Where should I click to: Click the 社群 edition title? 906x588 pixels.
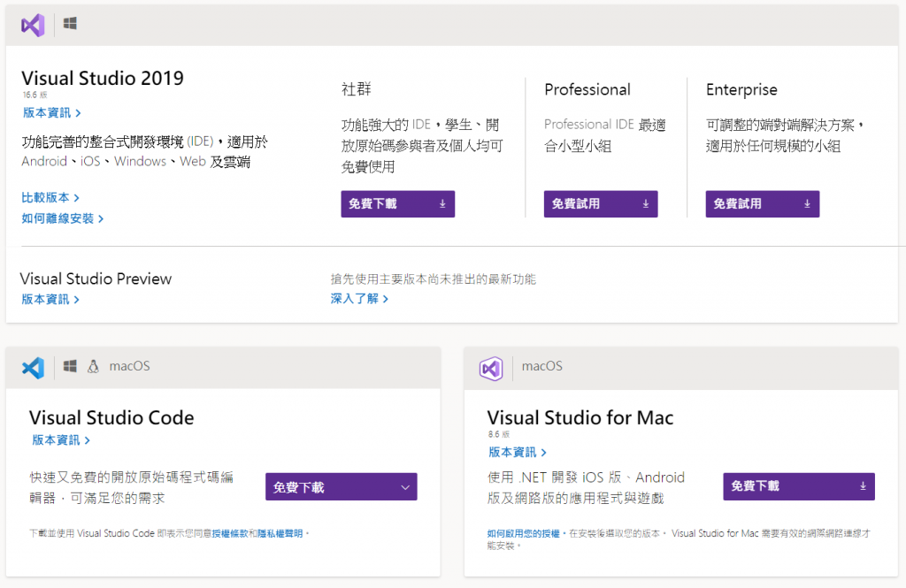[356, 89]
